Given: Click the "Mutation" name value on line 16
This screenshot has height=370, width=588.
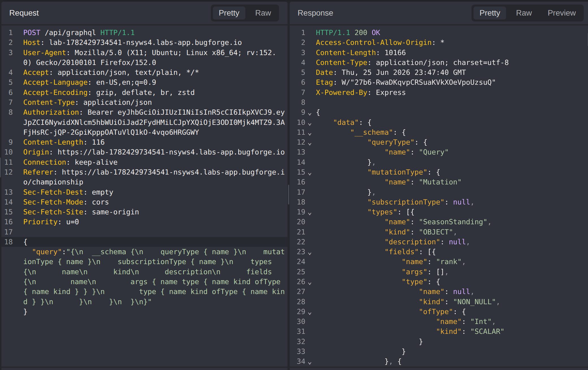Looking at the screenshot, I should [x=440, y=182].
